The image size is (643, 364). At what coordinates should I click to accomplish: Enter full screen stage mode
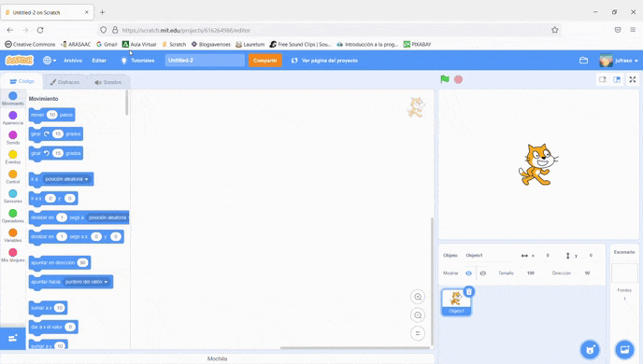pos(633,79)
